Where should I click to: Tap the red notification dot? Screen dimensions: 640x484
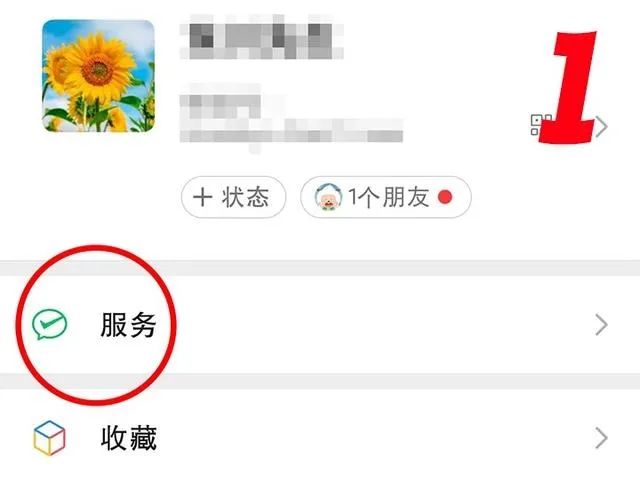[x=445, y=198]
